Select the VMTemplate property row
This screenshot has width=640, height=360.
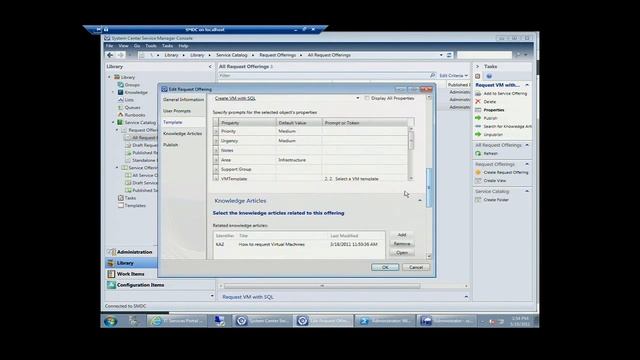click(310, 179)
